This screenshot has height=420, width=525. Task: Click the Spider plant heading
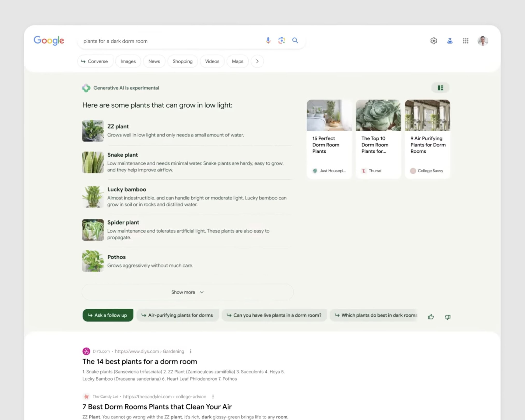[x=123, y=222]
